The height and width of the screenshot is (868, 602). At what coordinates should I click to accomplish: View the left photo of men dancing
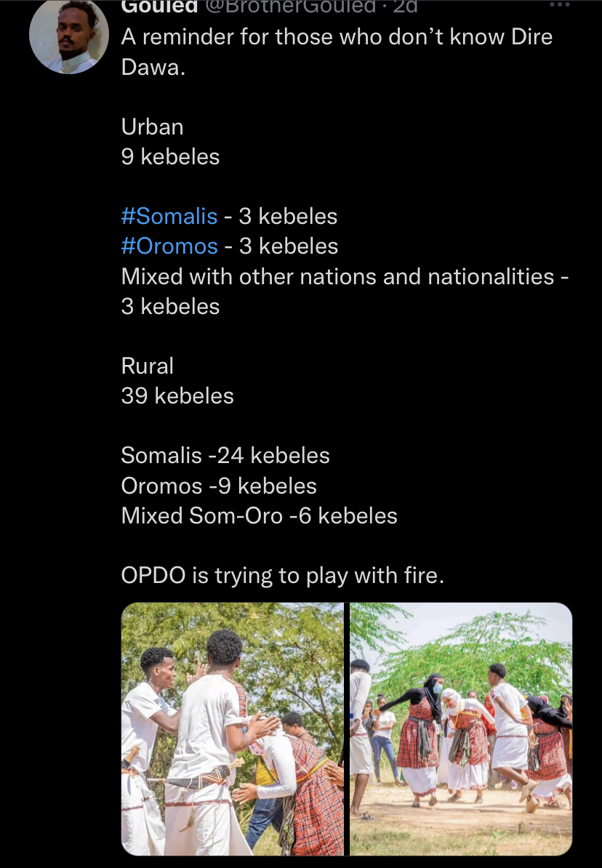click(x=233, y=729)
